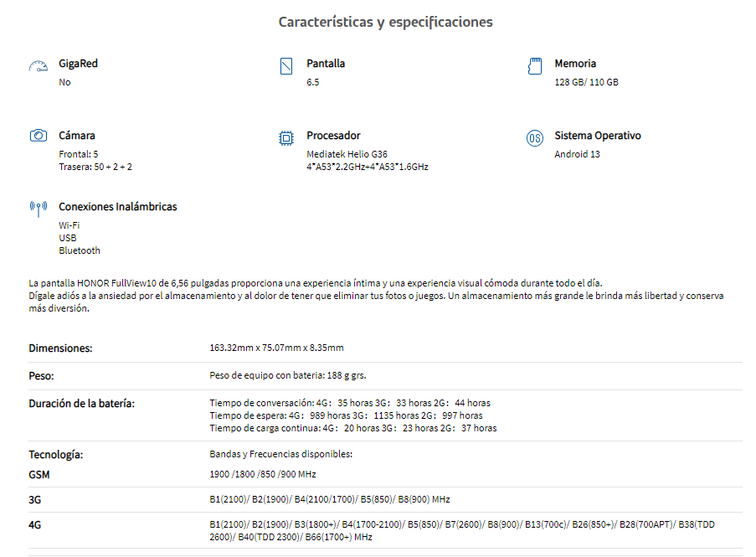Image resolution: width=756 pixels, height=557 pixels.
Task: Click the GSM frequencies row
Action: tap(385, 475)
